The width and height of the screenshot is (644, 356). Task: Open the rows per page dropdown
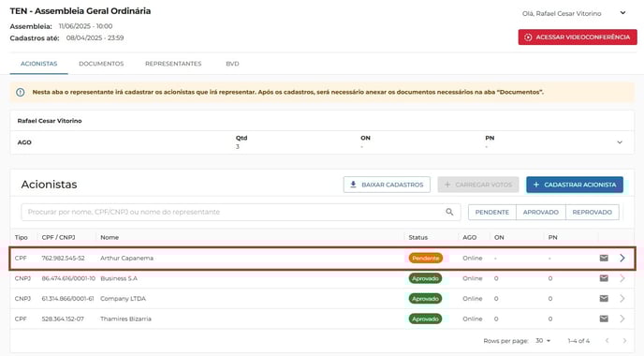(x=543, y=341)
